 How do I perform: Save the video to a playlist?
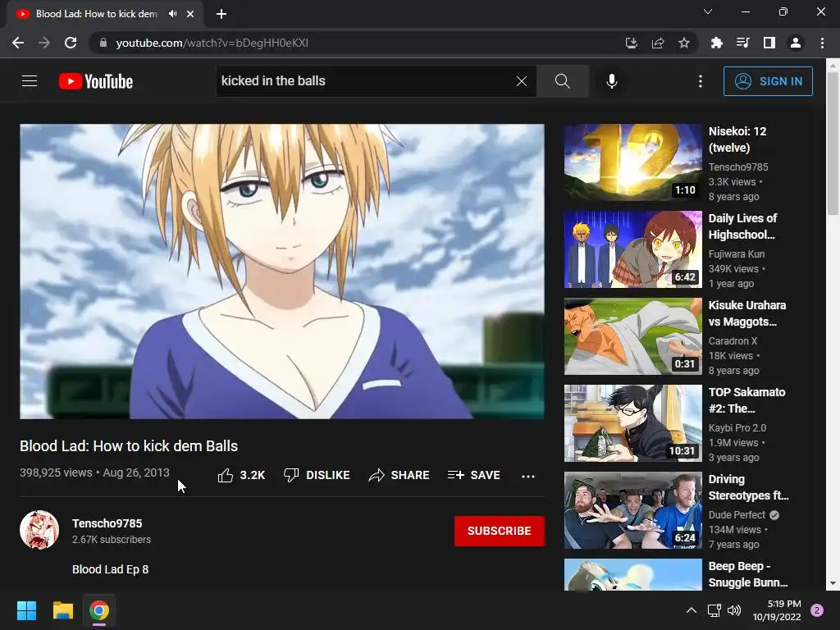(474, 475)
